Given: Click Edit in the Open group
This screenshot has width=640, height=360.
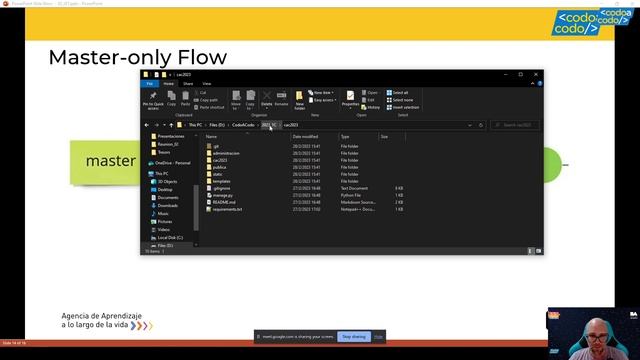Looking at the screenshot, I should click(368, 100).
